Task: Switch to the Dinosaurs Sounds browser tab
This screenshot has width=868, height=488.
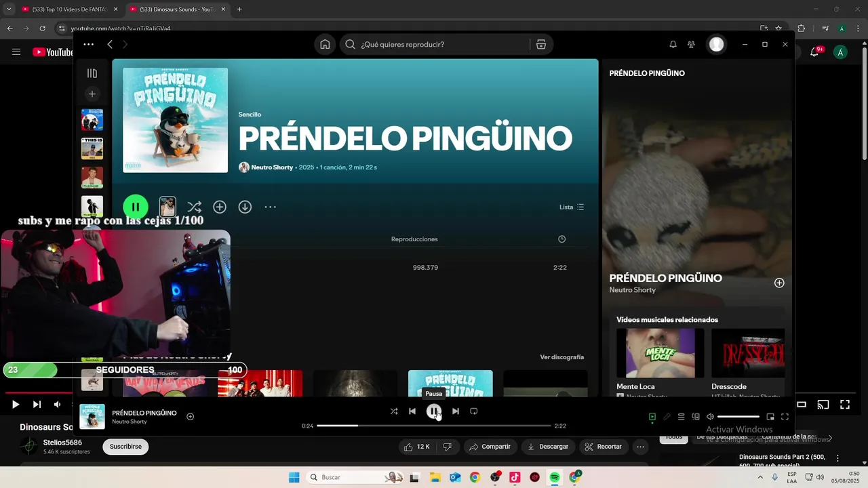Action: (x=178, y=9)
